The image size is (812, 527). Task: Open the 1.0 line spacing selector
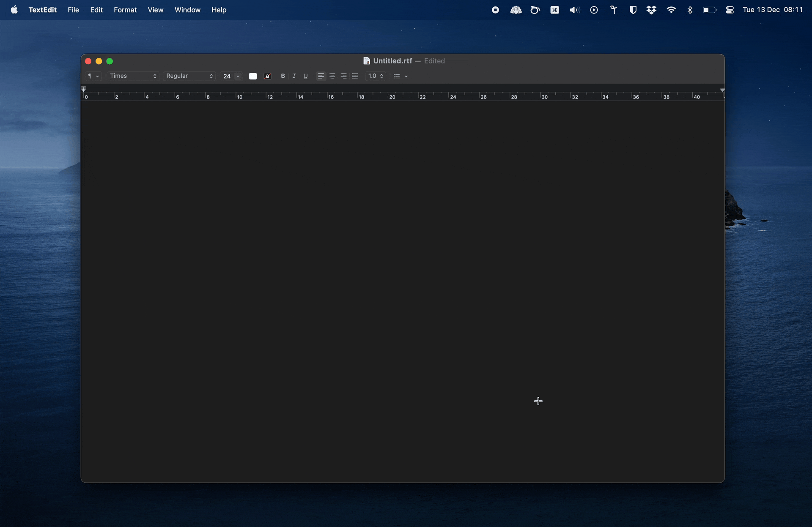click(x=376, y=76)
